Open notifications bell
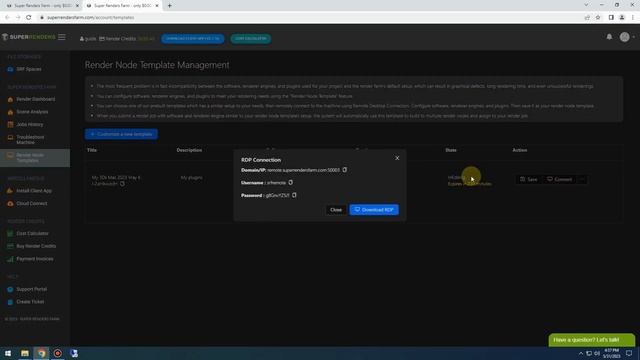Viewport: 640px width, 360px height. [x=609, y=37]
